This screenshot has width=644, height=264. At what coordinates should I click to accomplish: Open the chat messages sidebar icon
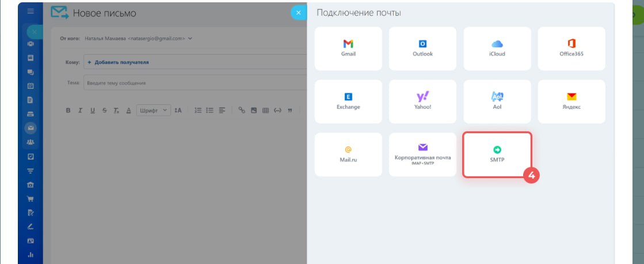[31, 72]
